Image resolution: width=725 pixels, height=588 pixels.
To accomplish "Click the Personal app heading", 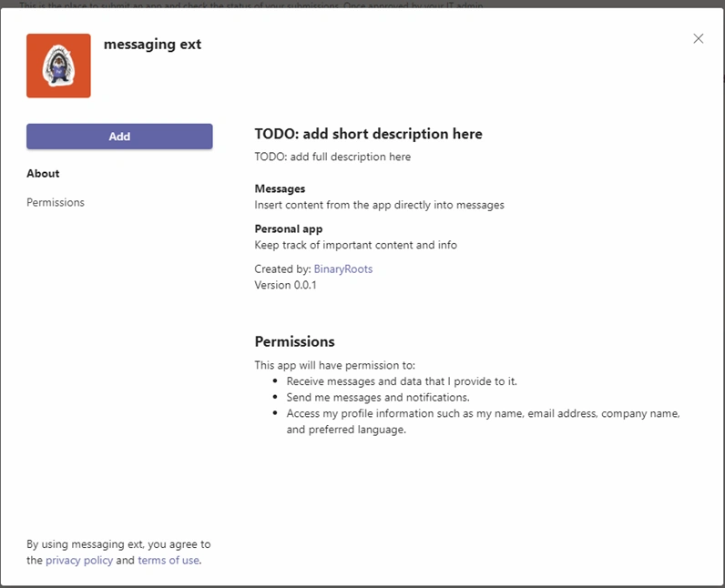I will click(289, 228).
